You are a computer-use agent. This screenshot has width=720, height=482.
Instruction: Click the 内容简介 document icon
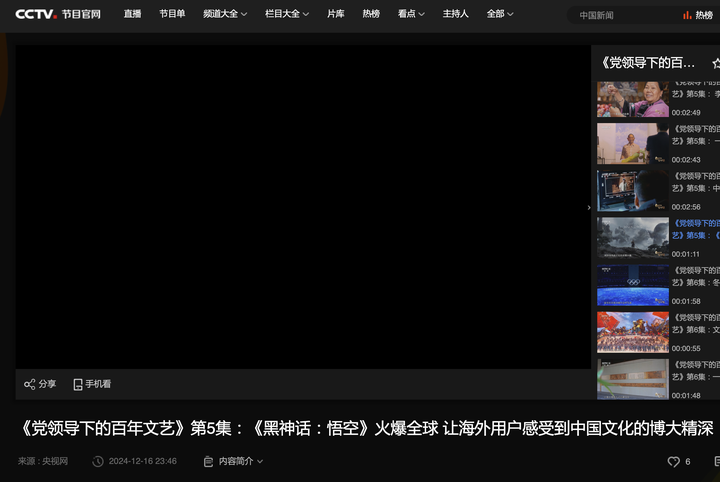click(208, 461)
